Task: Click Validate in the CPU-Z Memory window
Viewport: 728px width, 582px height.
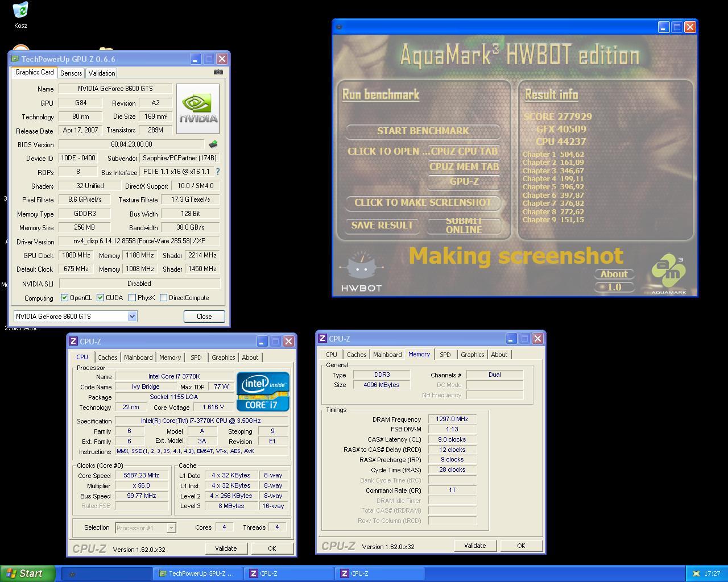Action: [475, 546]
